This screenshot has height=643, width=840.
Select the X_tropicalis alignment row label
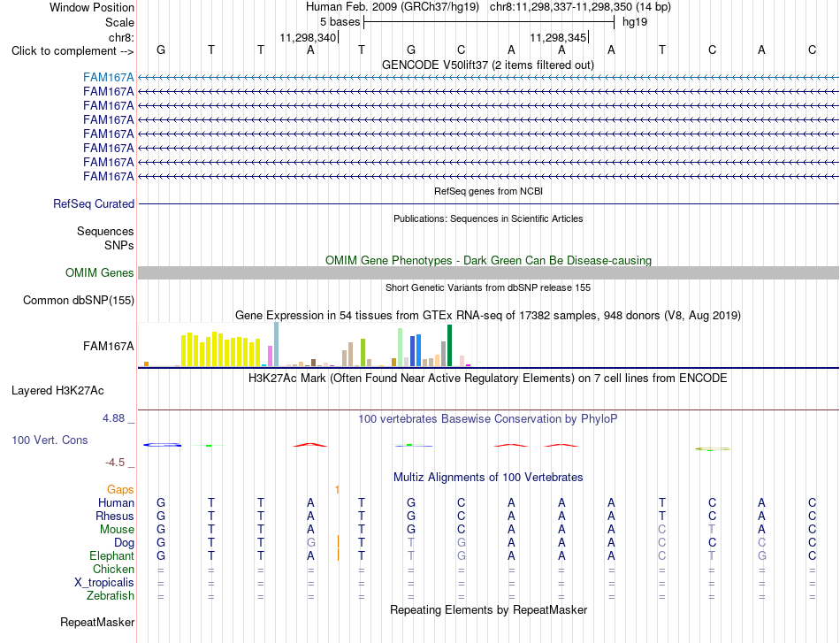[104, 583]
